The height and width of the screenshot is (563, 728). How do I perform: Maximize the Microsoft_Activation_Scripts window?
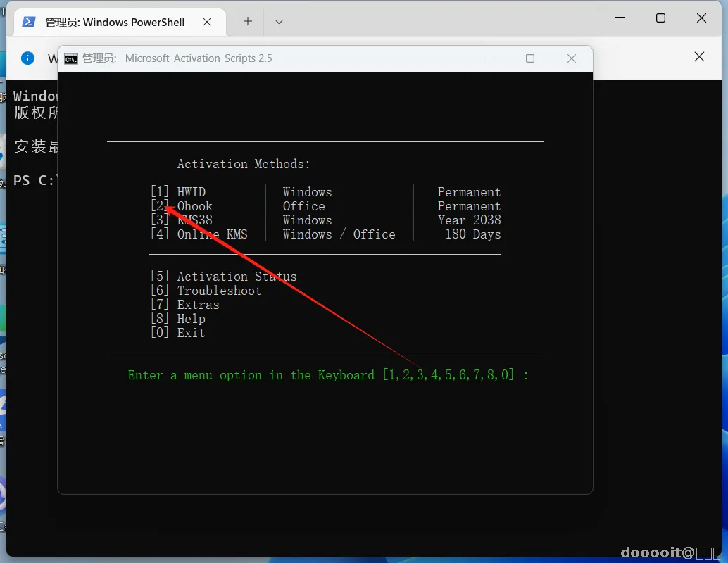coord(529,58)
